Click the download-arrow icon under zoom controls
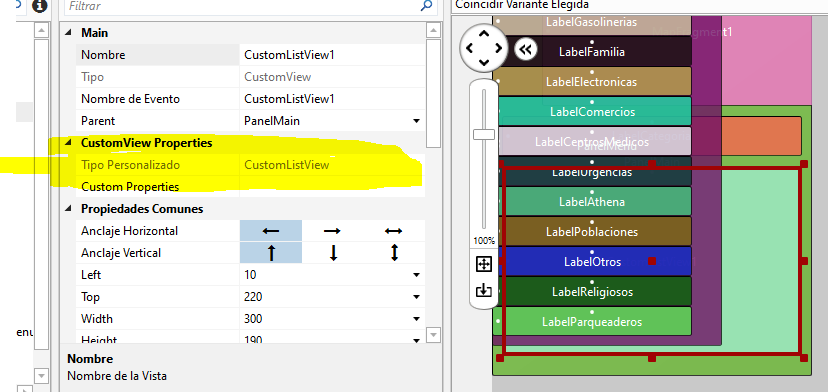 point(484,290)
